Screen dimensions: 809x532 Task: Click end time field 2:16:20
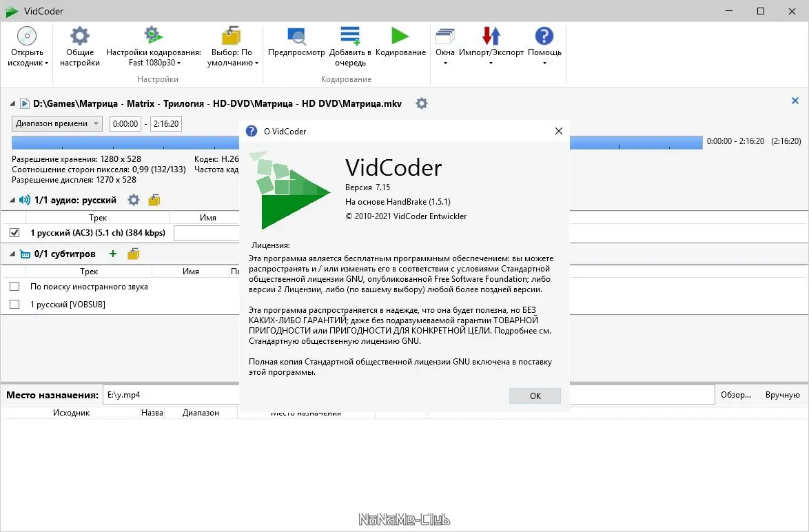(x=166, y=124)
